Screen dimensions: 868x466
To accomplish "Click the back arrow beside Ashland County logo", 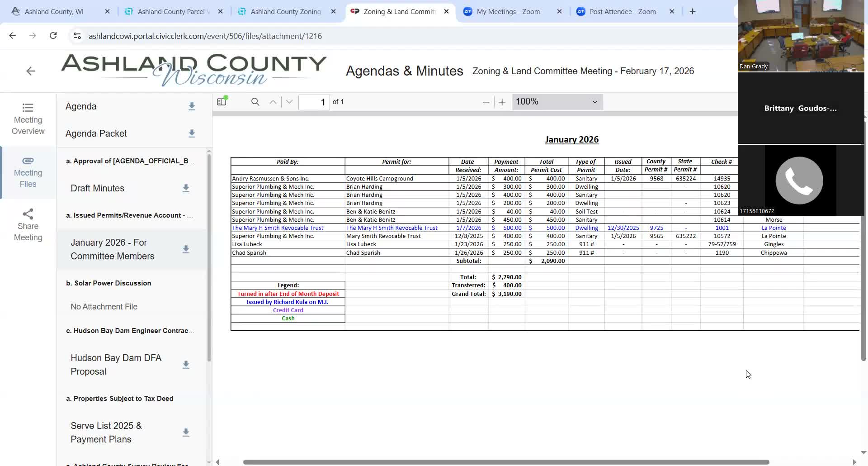I will (x=31, y=71).
